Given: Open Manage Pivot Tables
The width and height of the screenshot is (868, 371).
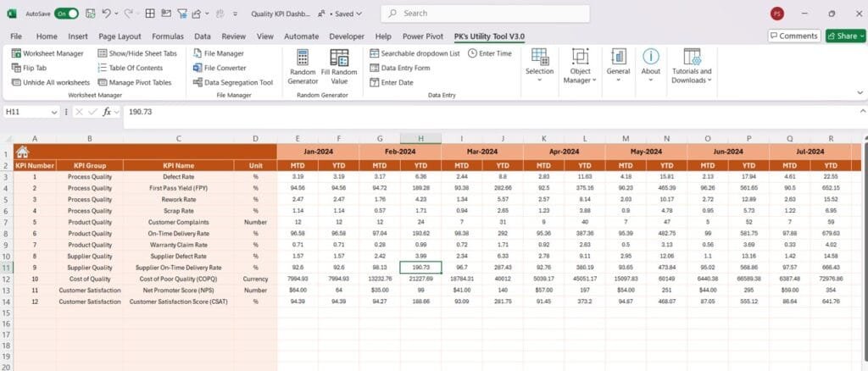Looking at the screenshot, I should [135, 82].
